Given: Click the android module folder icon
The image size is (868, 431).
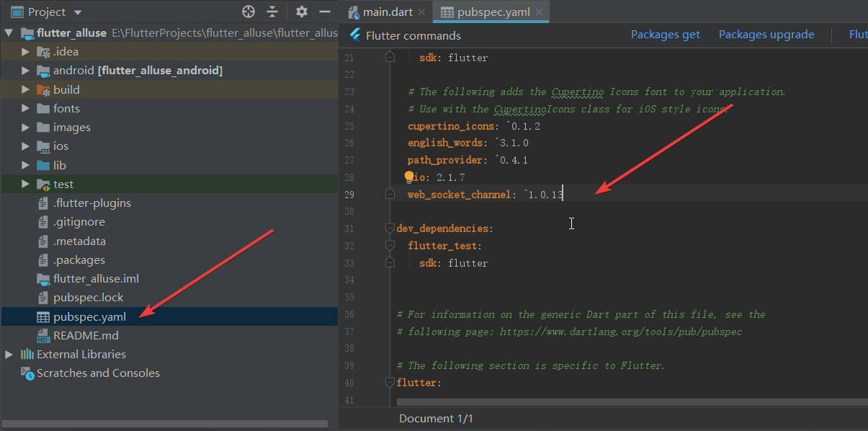Looking at the screenshot, I should click(42, 71).
